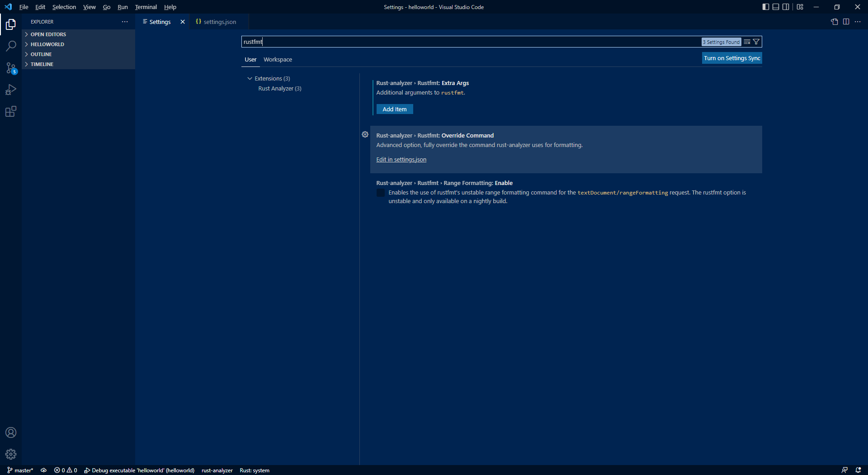
Task: Close the Settings editor tab
Action: 183,22
